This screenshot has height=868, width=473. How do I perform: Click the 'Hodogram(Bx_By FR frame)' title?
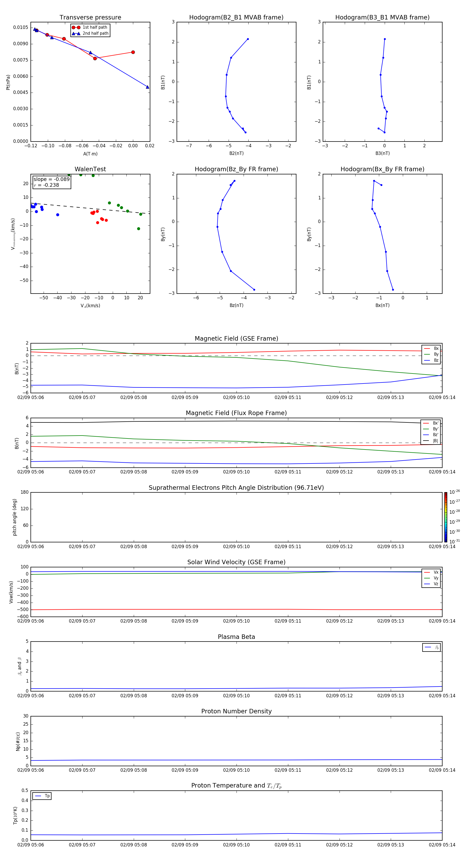tap(382, 169)
